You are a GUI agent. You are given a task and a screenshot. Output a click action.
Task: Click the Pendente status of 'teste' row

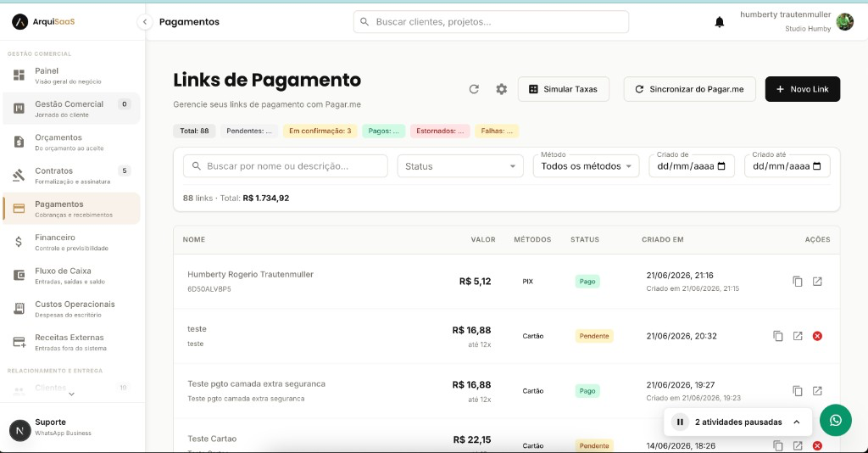click(x=594, y=336)
